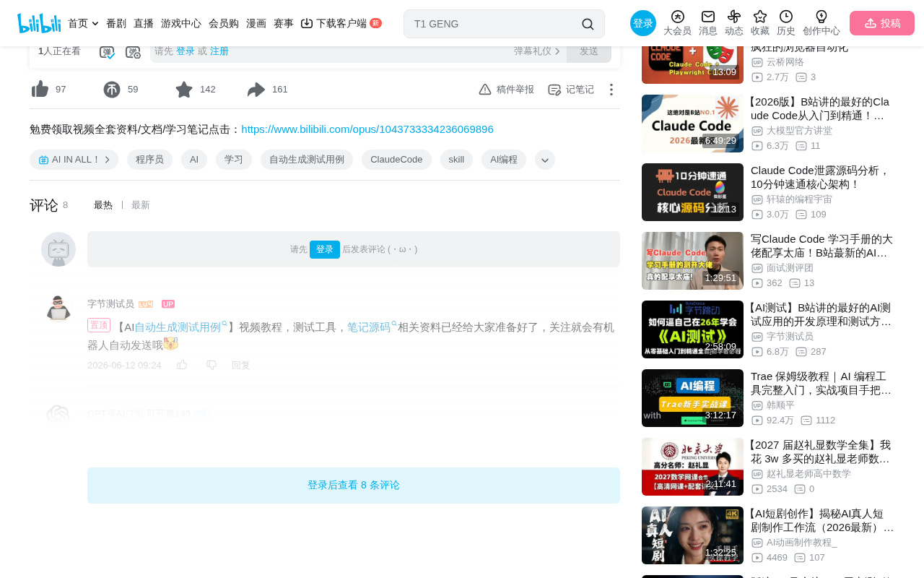Viewport: 924px width, 578px height.
Task: Open 消息 messages icon
Action: [708, 17]
